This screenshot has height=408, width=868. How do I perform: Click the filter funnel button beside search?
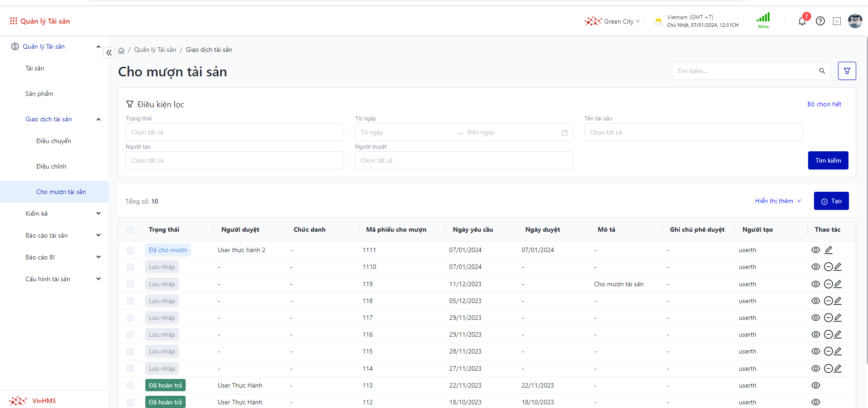(847, 71)
